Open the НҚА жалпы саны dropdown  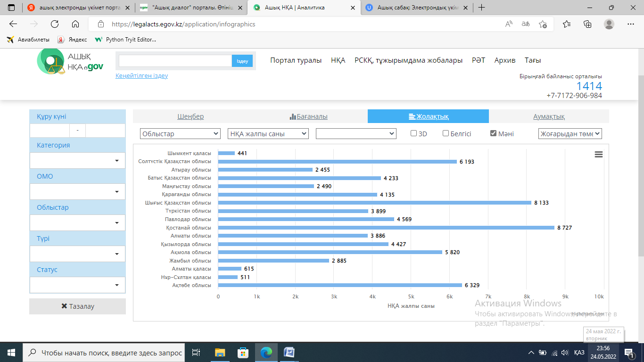(x=268, y=134)
